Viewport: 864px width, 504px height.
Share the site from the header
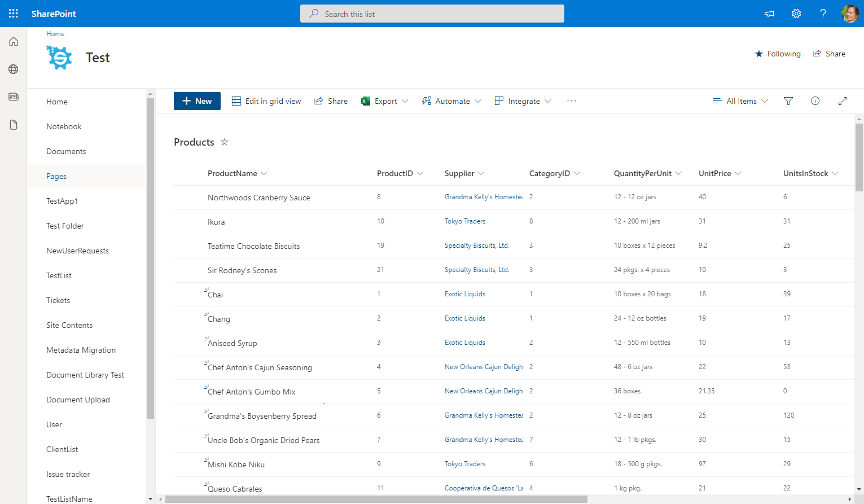829,54
